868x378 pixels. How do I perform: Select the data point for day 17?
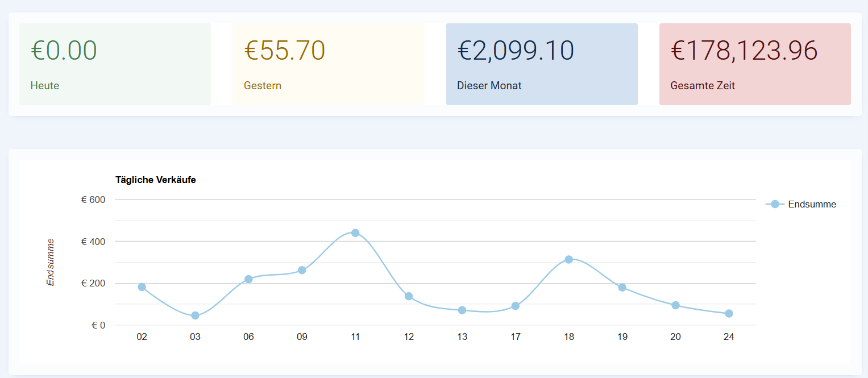(516, 306)
